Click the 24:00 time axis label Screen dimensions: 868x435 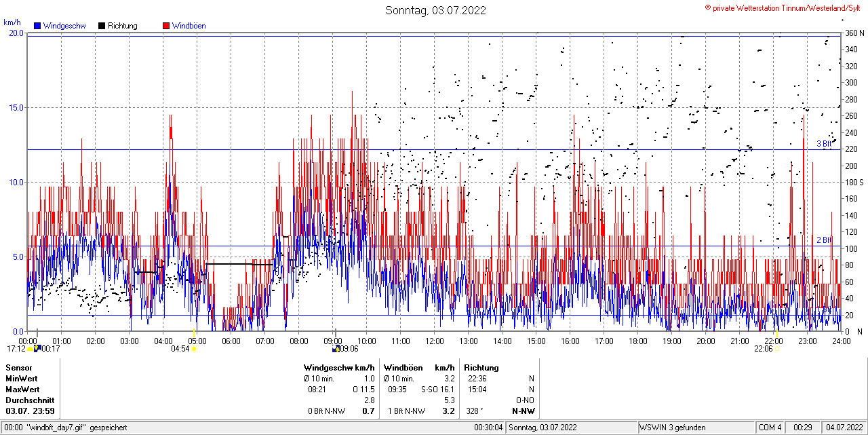coord(841,341)
